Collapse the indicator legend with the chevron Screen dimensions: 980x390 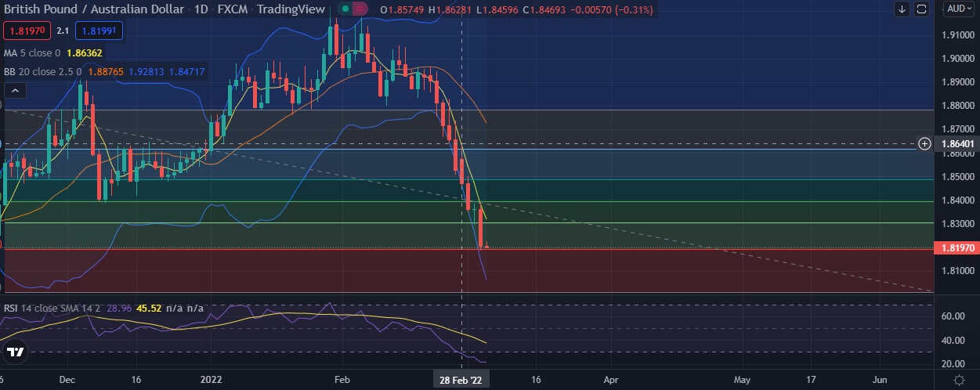(x=14, y=90)
